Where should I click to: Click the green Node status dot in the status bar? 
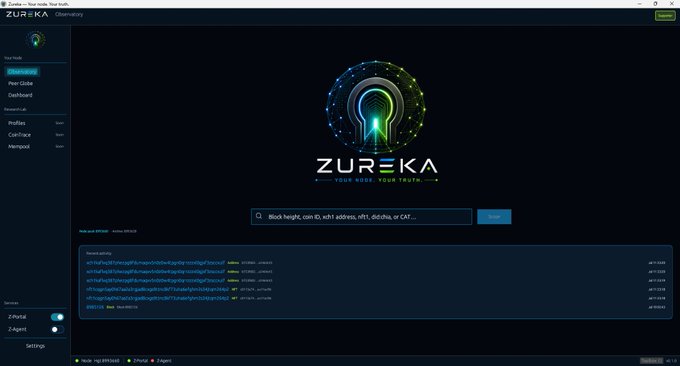(77, 361)
